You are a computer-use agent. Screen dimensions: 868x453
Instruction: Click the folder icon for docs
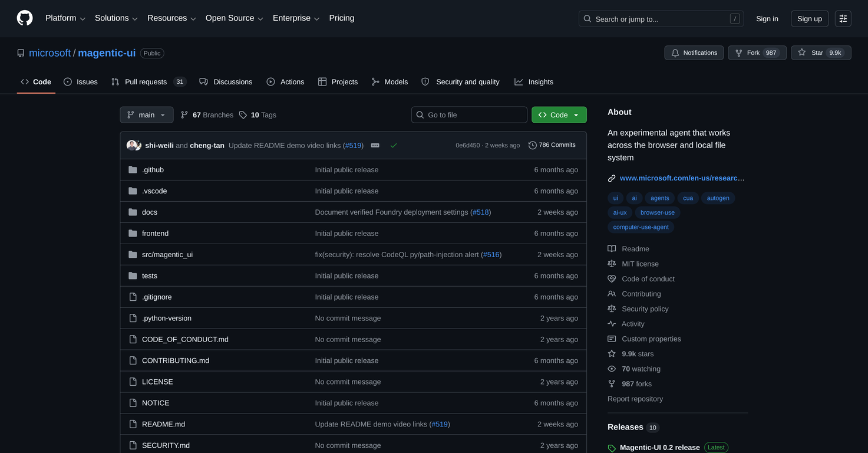coord(133,212)
